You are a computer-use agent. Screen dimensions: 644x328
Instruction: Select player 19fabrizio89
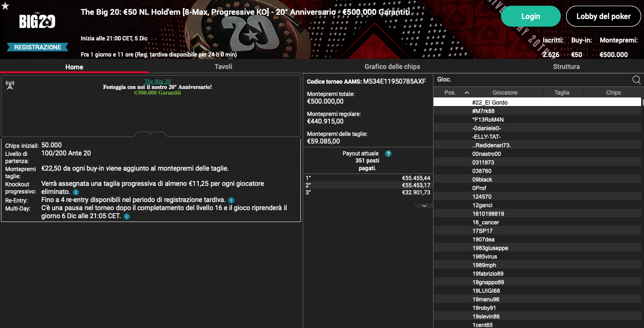pyautogui.click(x=537, y=273)
